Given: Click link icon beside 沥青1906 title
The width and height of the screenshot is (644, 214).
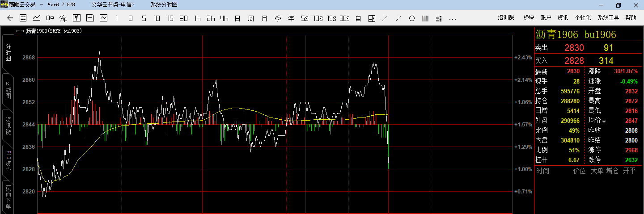Looking at the screenshot, I should pyautogui.click(x=20, y=31).
